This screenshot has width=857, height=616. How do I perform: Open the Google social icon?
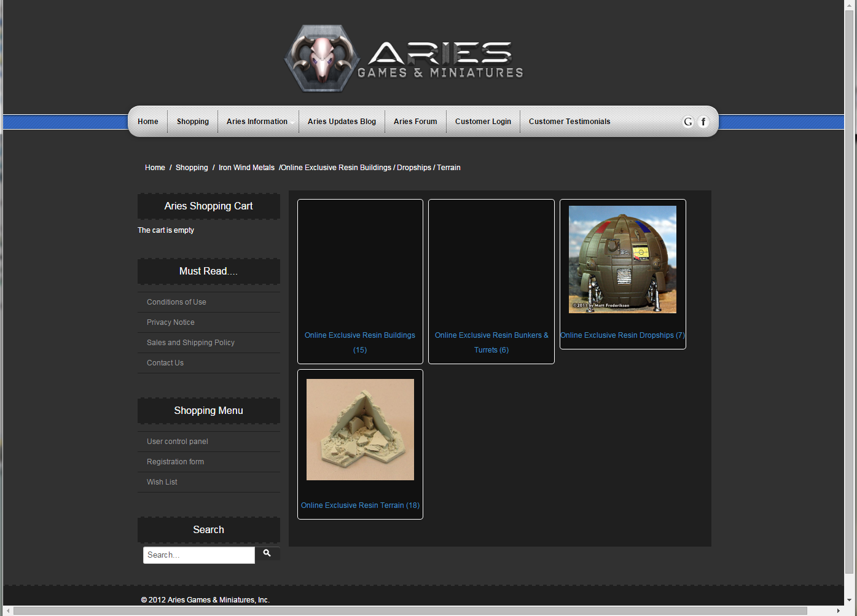688,122
